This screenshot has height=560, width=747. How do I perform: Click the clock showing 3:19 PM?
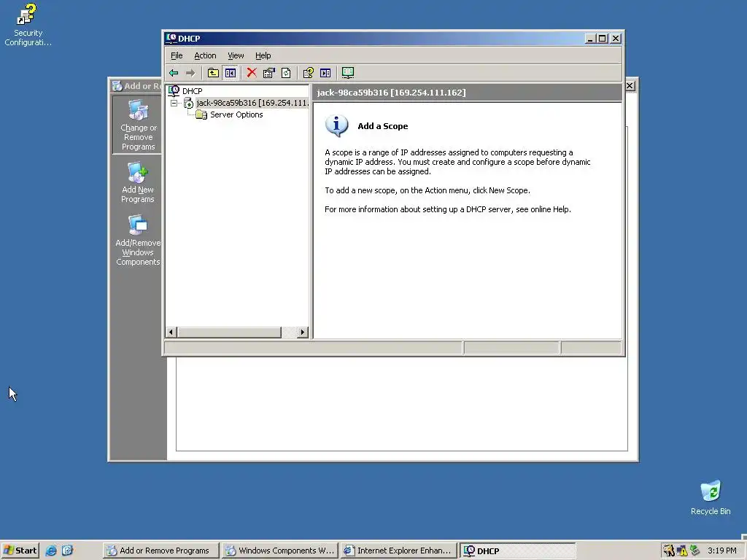(722, 551)
